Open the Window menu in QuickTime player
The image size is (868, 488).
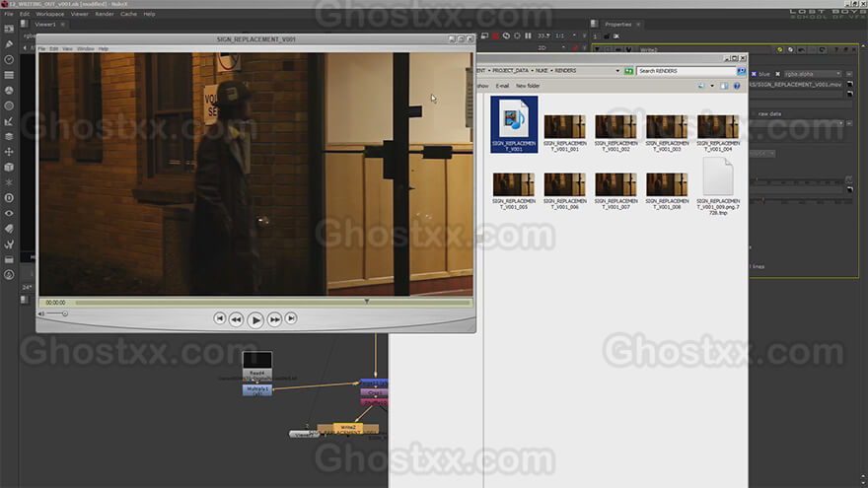pos(85,48)
